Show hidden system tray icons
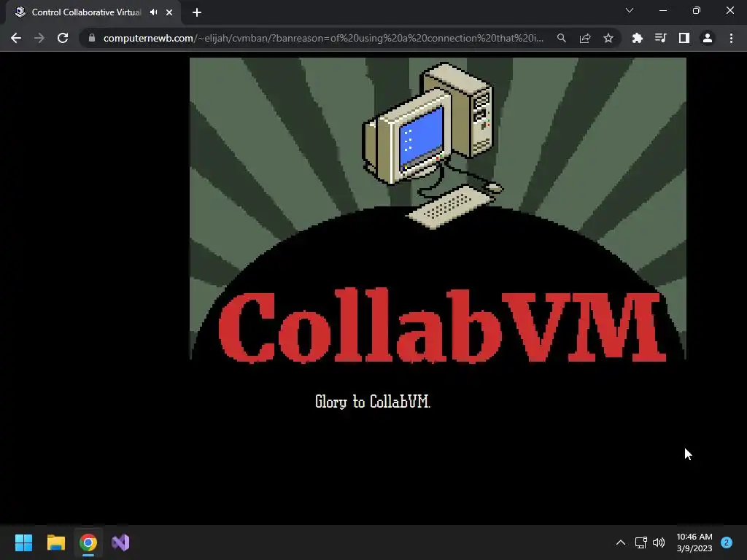Image resolution: width=747 pixels, height=560 pixels. tap(621, 542)
